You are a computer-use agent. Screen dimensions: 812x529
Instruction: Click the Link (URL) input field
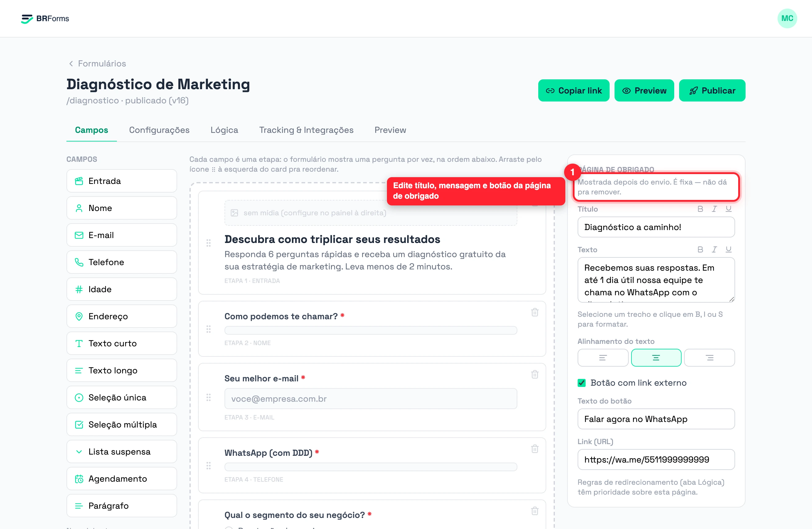click(656, 459)
